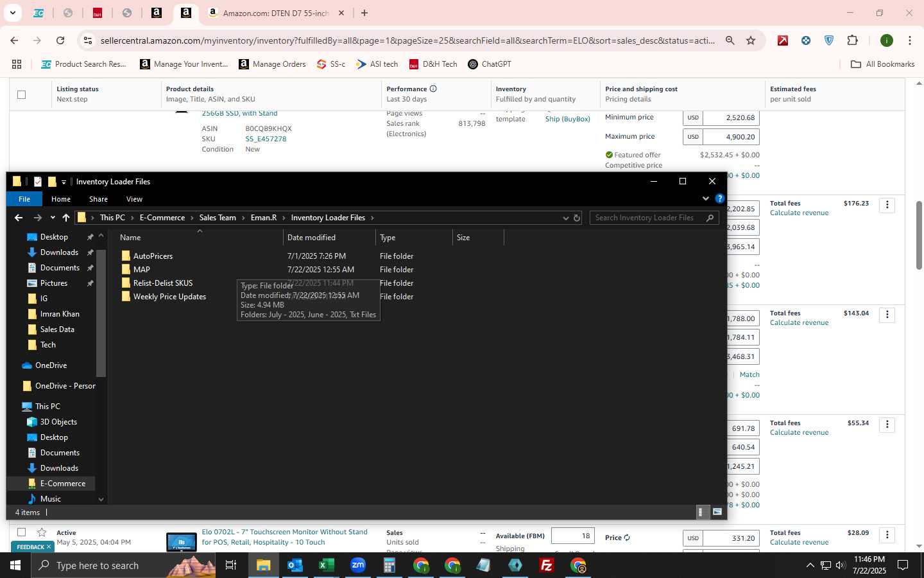The height and width of the screenshot is (578, 924).
Task: Select the MAP folder
Action: (x=141, y=270)
